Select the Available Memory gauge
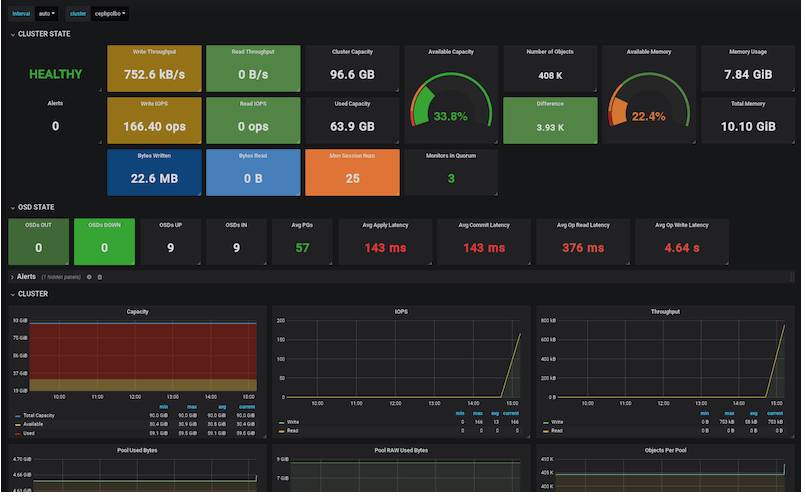The height and width of the screenshot is (496, 806). [x=648, y=94]
